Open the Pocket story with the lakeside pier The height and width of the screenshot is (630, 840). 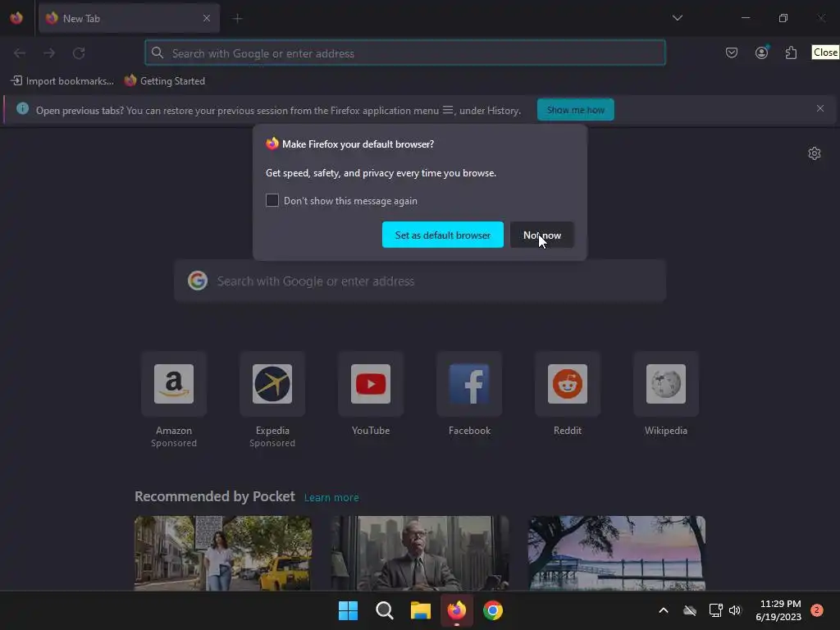click(x=617, y=553)
